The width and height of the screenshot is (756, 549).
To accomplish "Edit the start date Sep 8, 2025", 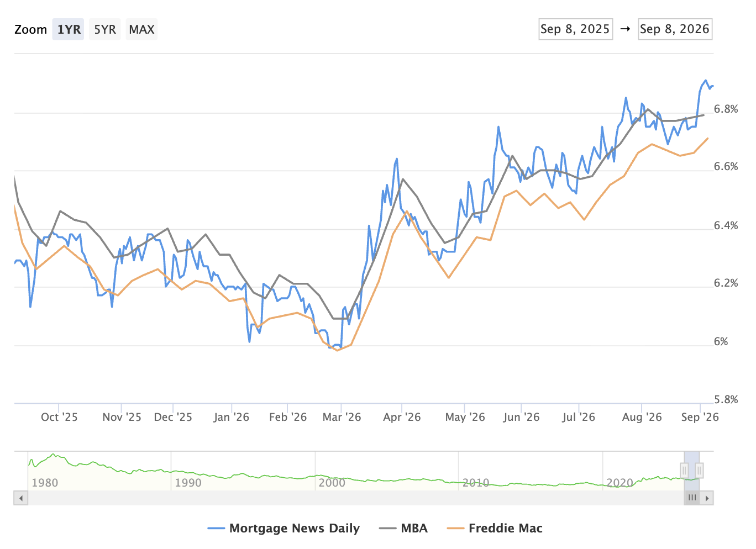I will click(575, 29).
